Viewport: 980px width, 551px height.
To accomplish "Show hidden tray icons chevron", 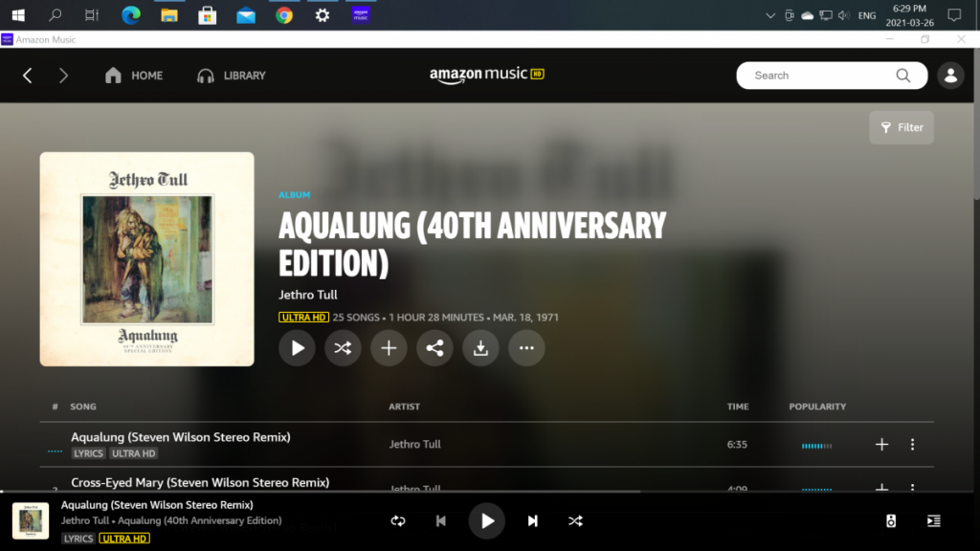I will pos(770,15).
